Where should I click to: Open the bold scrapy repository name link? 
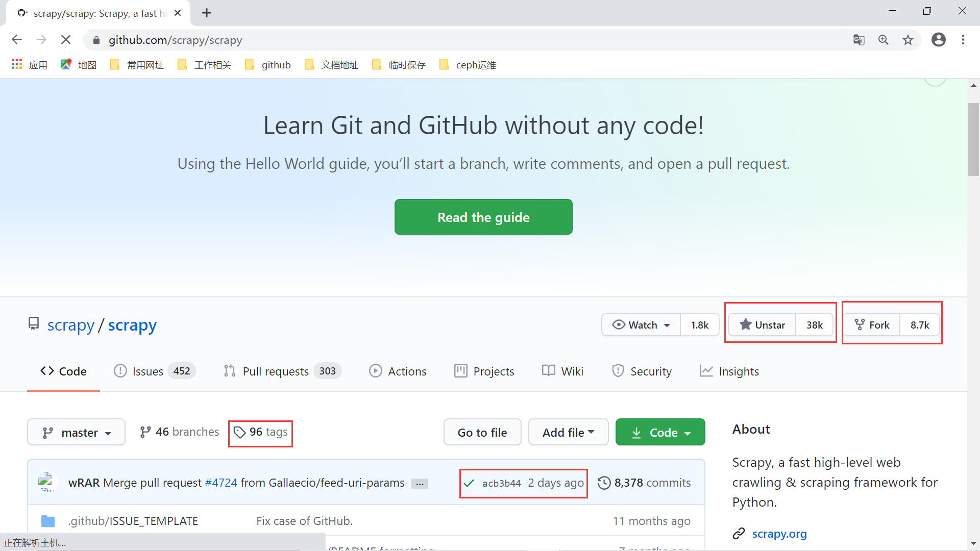tap(132, 325)
